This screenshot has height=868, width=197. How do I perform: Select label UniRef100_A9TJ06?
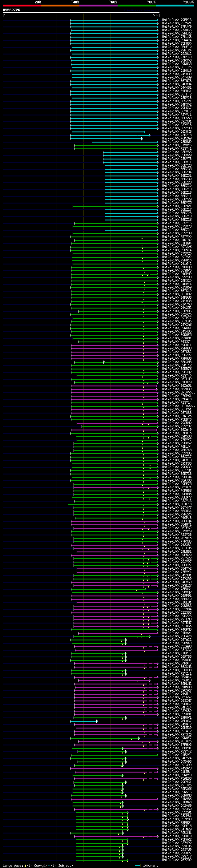(x=176, y=247)
